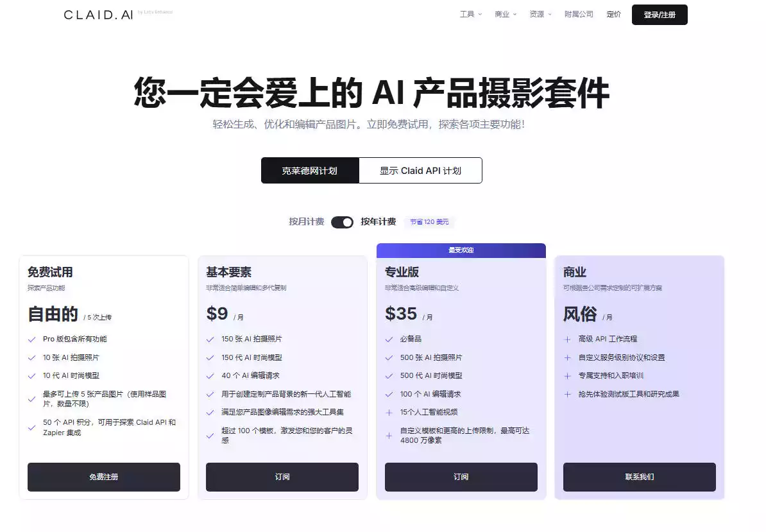Click subtitle 轻松生成、优化和编辑产品图片
The width and height of the screenshot is (766, 532).
(369, 124)
